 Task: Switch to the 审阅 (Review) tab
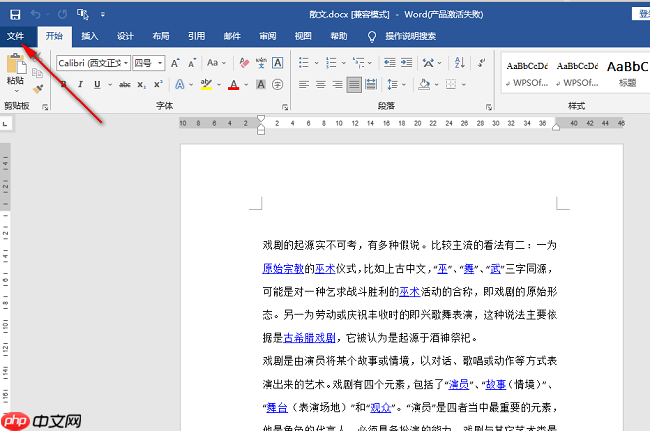click(x=268, y=36)
